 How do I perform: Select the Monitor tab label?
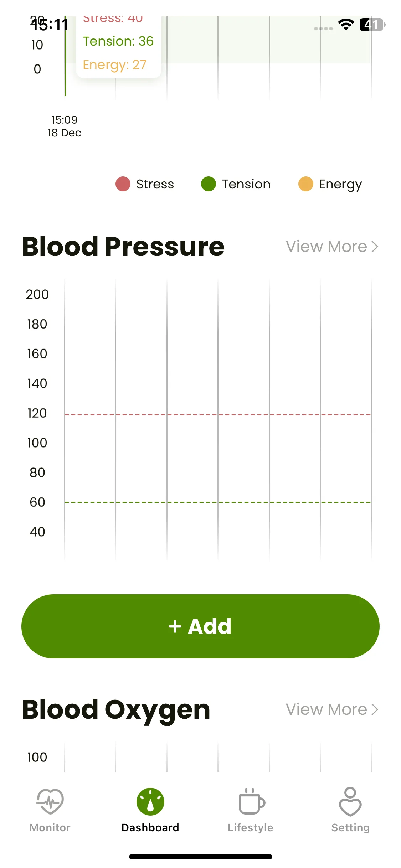(x=50, y=827)
